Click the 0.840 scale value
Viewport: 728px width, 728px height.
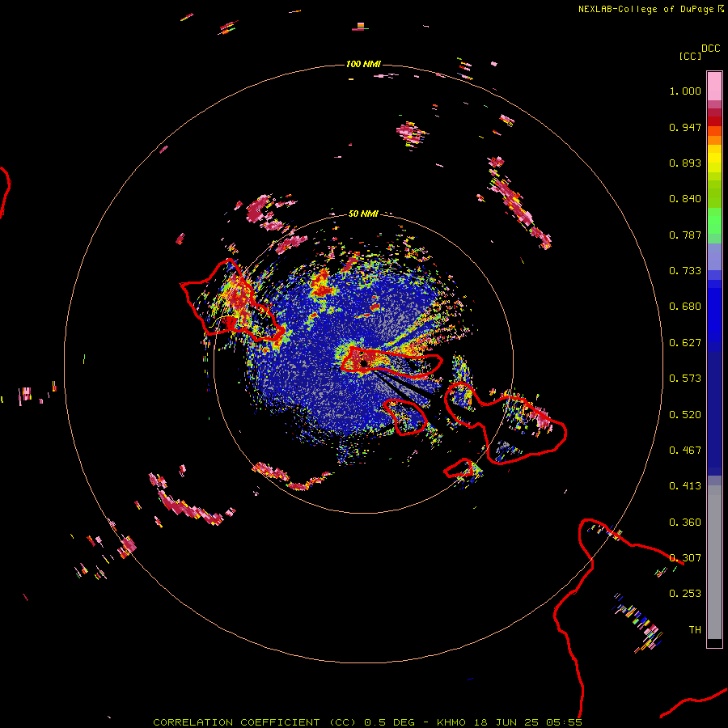coord(685,199)
